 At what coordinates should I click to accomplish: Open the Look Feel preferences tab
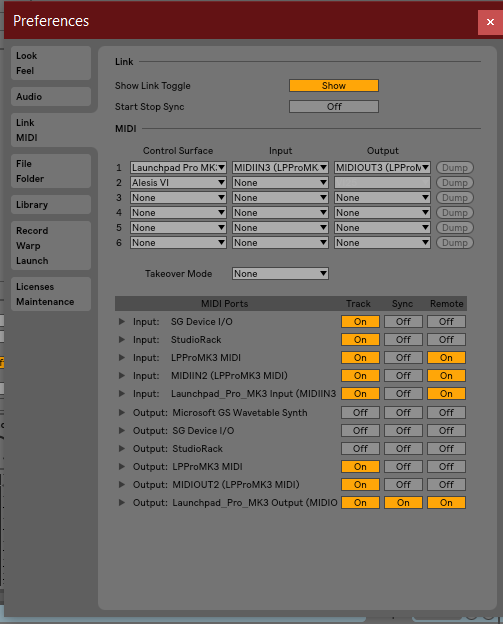pos(51,63)
